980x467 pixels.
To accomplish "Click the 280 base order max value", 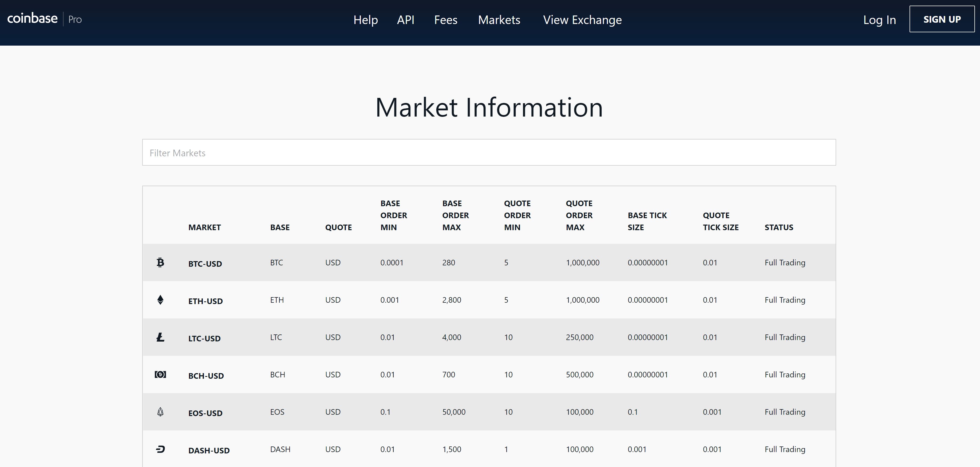I will coord(449,262).
